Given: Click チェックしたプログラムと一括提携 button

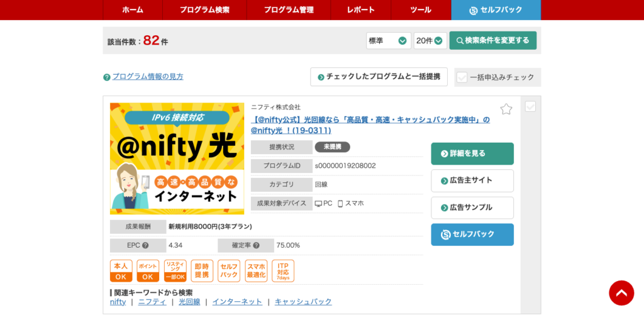Looking at the screenshot, I should pos(379,77).
